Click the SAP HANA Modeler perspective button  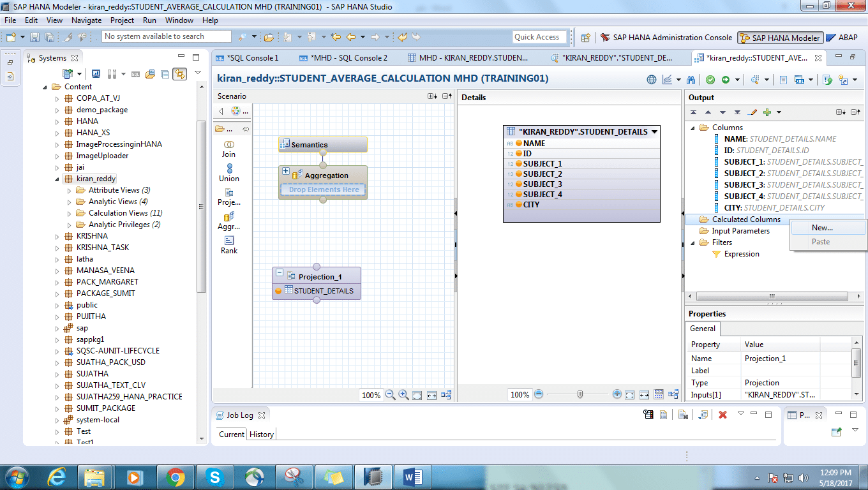[779, 38]
